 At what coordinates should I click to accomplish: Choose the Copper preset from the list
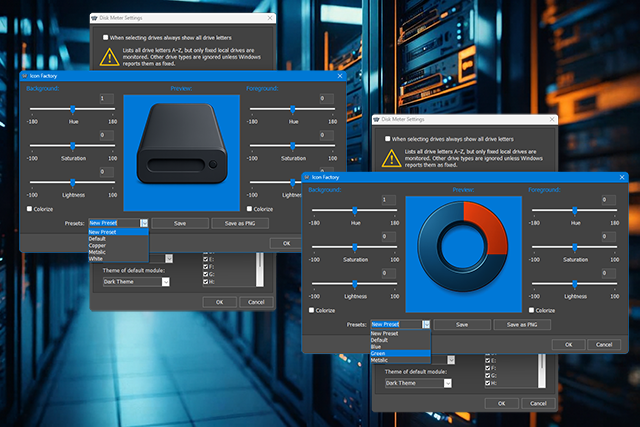click(x=97, y=245)
